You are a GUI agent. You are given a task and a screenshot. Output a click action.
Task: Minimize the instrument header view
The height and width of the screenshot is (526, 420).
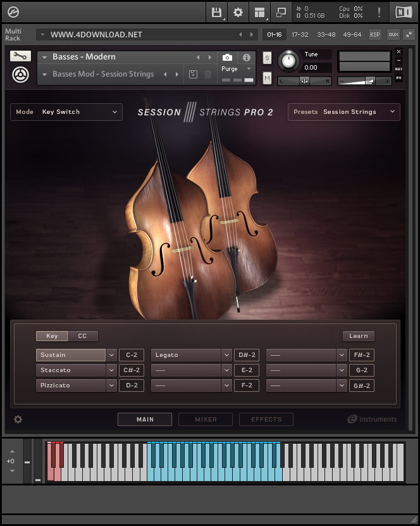(x=399, y=60)
